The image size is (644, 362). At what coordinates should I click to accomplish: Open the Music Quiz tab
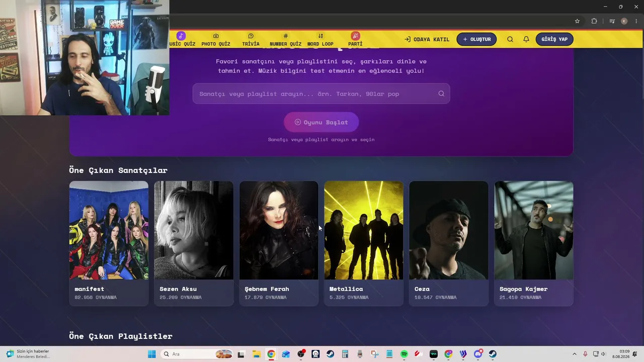182,39
